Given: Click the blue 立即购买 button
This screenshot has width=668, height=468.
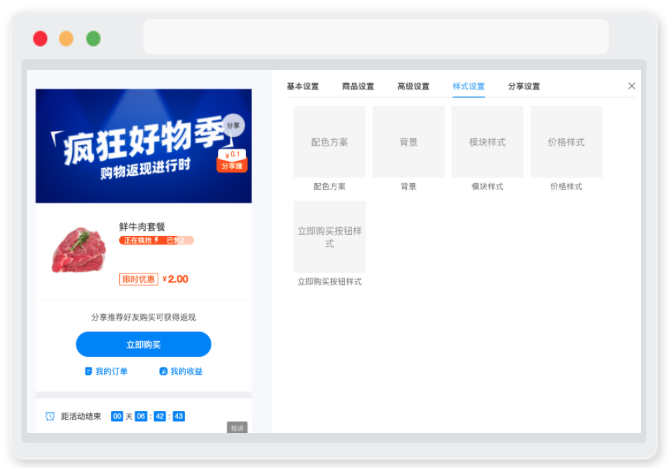Looking at the screenshot, I should pos(144,345).
